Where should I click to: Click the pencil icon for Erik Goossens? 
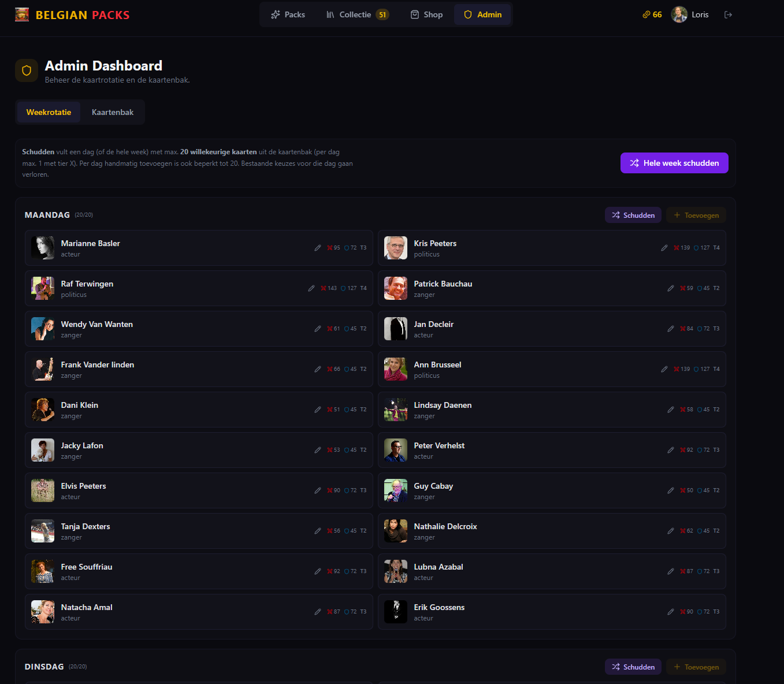671,611
